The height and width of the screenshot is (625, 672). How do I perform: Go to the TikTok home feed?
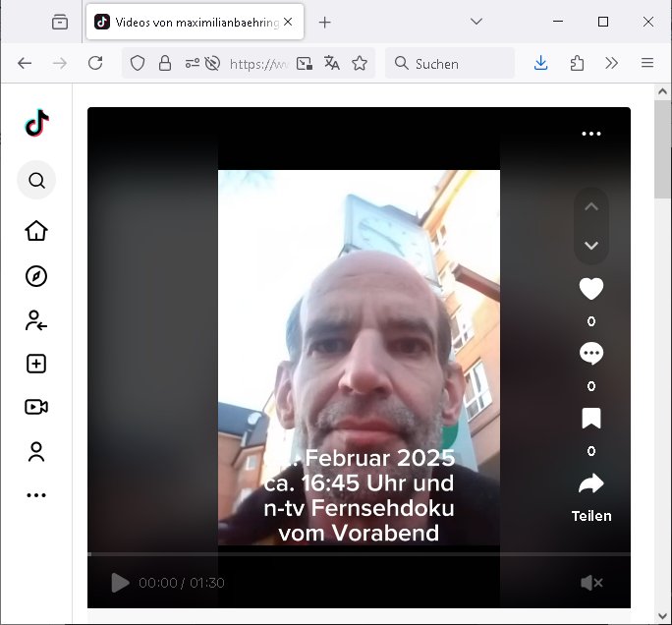36,231
